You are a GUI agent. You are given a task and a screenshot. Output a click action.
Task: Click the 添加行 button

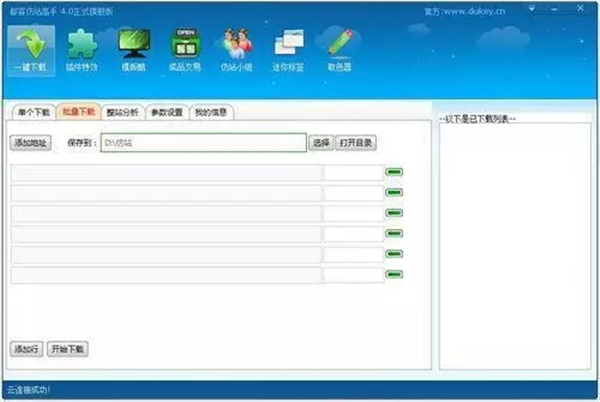[25, 349]
